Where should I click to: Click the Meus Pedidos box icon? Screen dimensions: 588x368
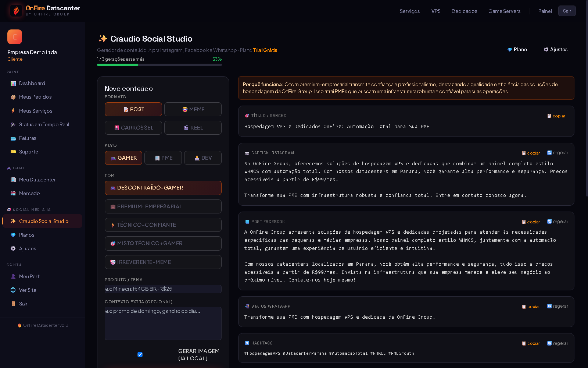13,97
